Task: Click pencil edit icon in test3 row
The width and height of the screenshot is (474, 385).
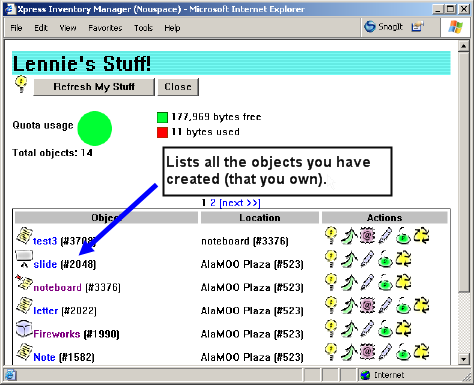Action: point(385,236)
